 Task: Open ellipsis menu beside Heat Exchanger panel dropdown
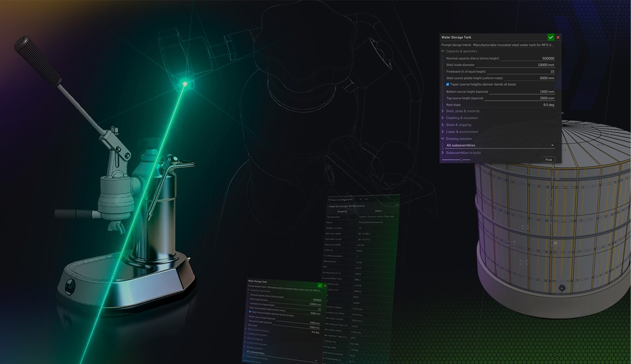tap(366, 199)
